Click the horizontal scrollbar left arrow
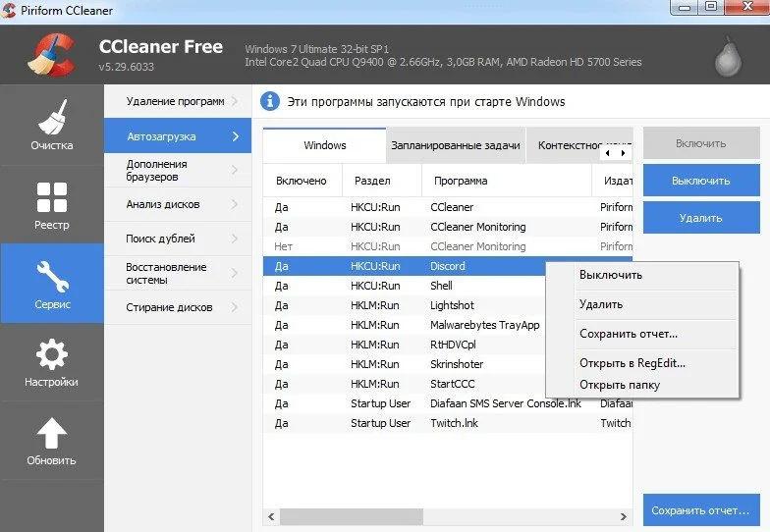 tap(271, 516)
